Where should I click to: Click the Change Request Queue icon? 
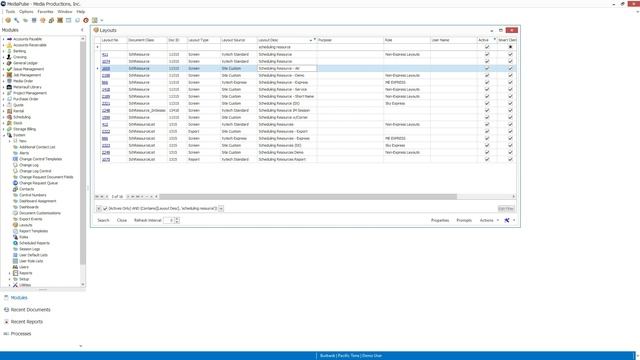(x=15, y=183)
